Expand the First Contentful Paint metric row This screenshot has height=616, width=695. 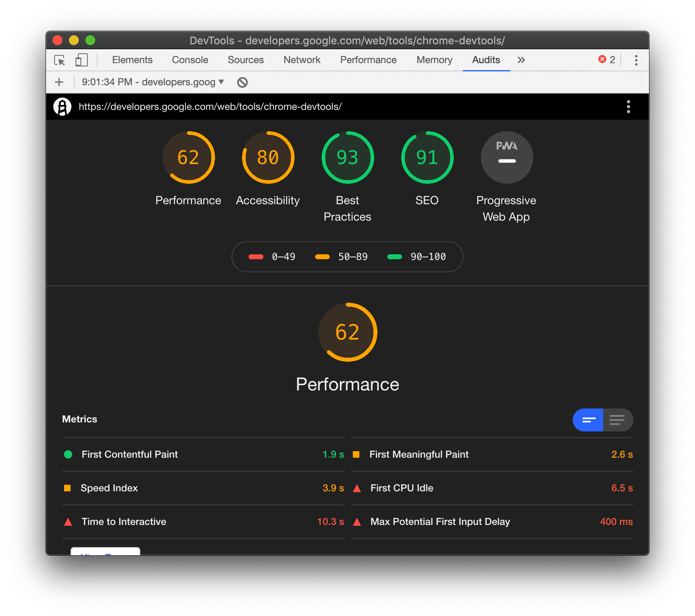130,454
